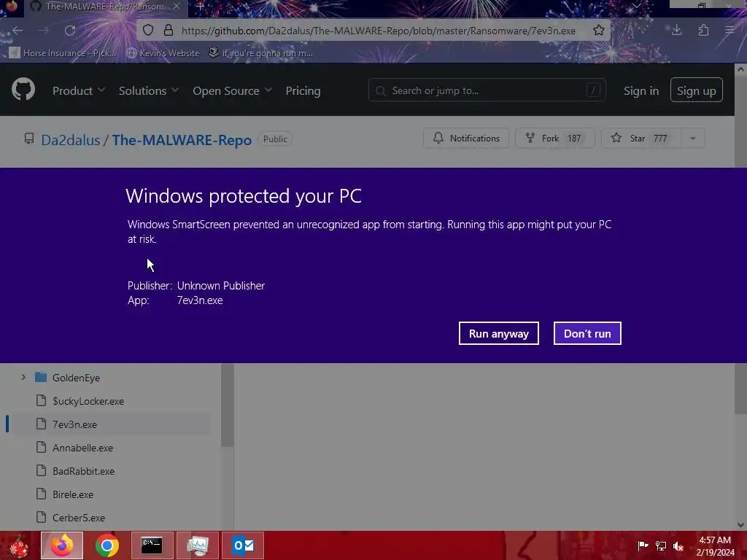Click Don't run in SmartScreen dialog
Screen dimensions: 747x560
pyautogui.click(x=587, y=333)
